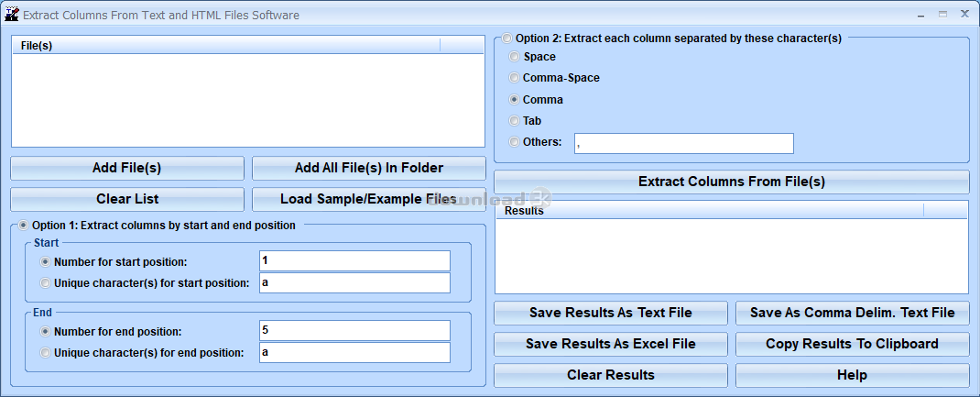The width and height of the screenshot is (980, 397).
Task: Save Results As Text File
Action: click(611, 313)
